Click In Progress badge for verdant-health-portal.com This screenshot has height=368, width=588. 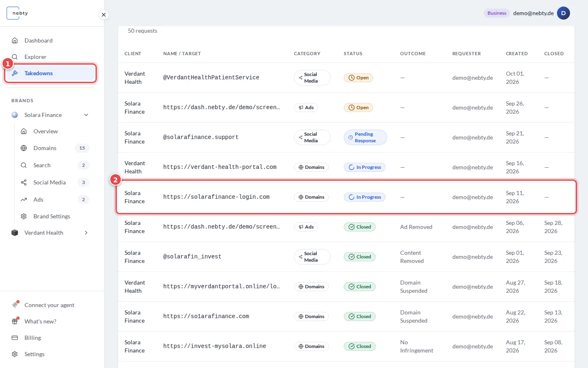(x=365, y=167)
